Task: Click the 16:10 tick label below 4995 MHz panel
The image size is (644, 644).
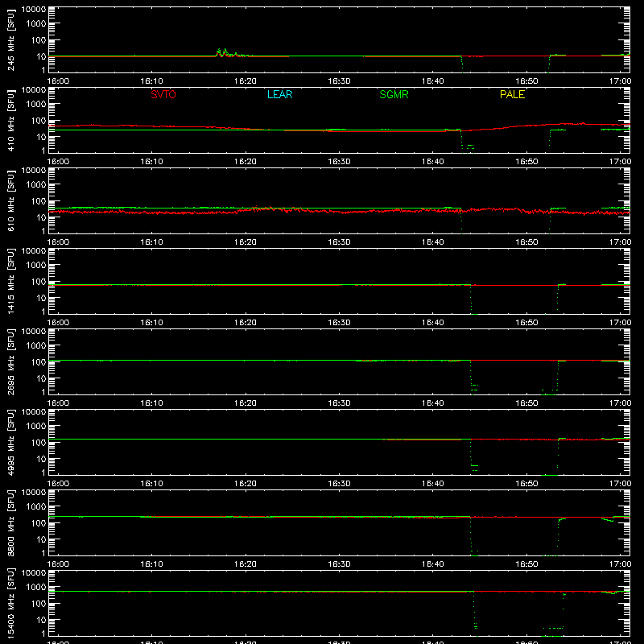Action: [151, 484]
